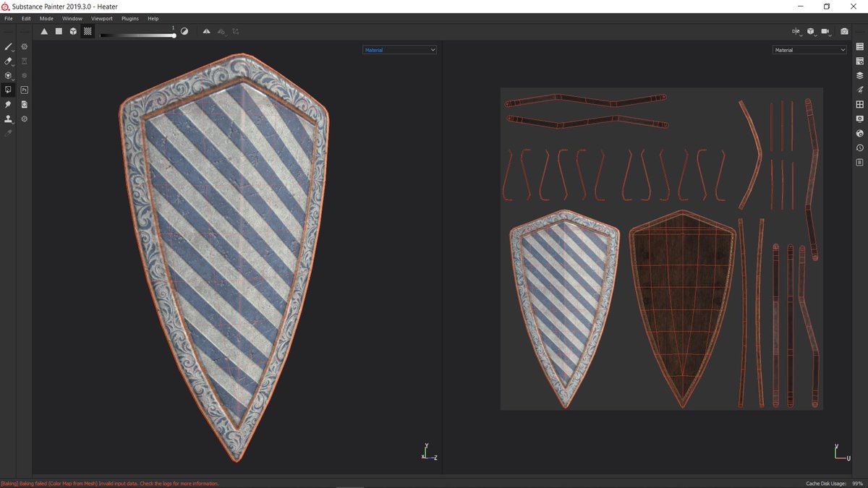Click the invert fill color circle icon
This screenshot has height=488, width=868.
[184, 32]
